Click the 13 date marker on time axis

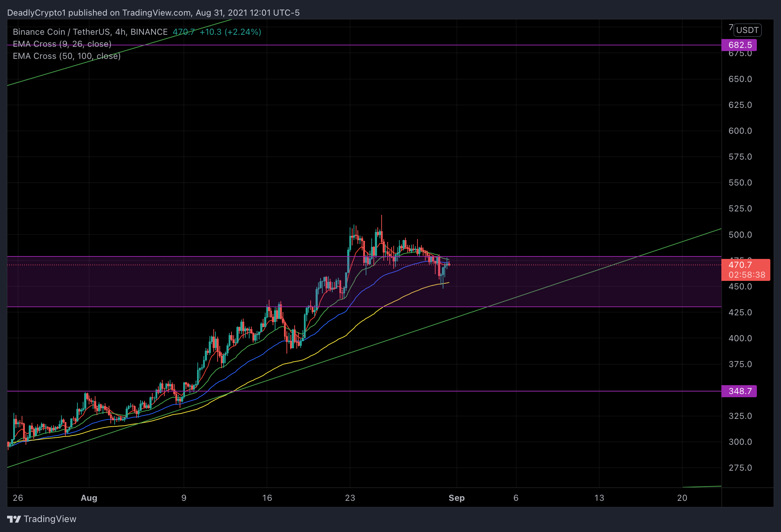(599, 498)
